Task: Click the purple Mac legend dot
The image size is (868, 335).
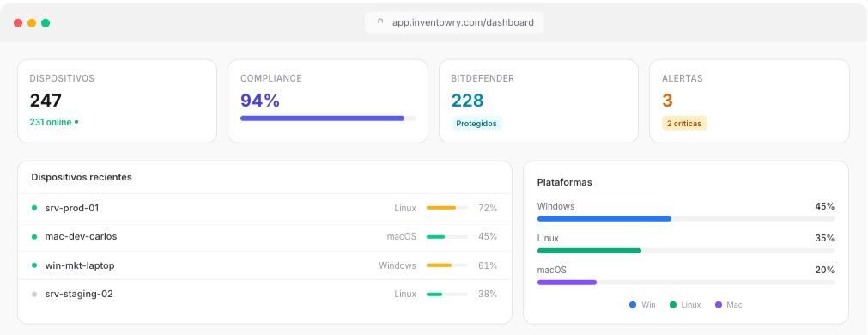Action: [x=719, y=305]
